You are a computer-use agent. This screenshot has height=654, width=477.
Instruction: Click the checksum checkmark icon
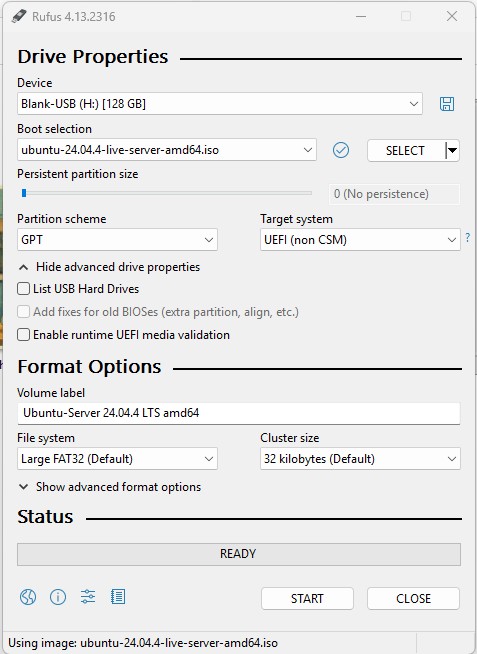tap(341, 150)
